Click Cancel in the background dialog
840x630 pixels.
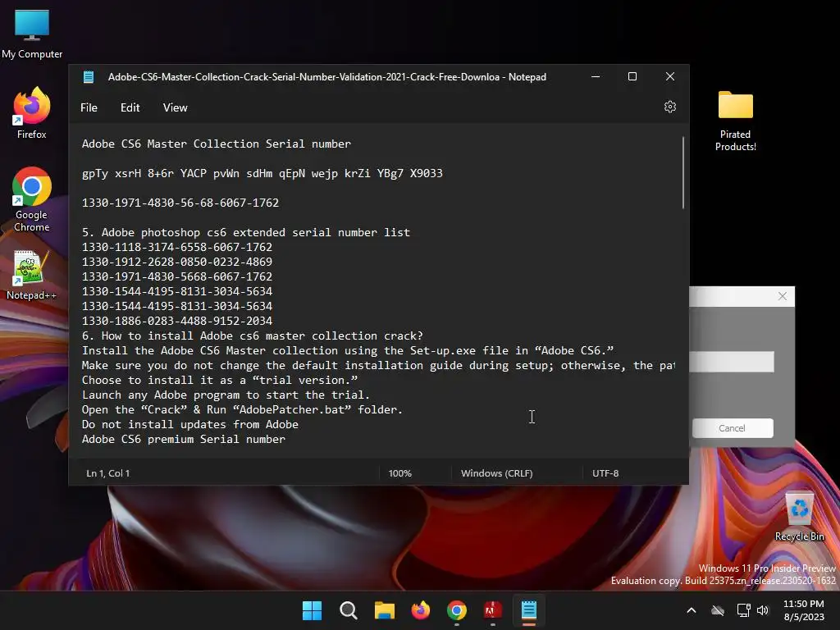[733, 428]
